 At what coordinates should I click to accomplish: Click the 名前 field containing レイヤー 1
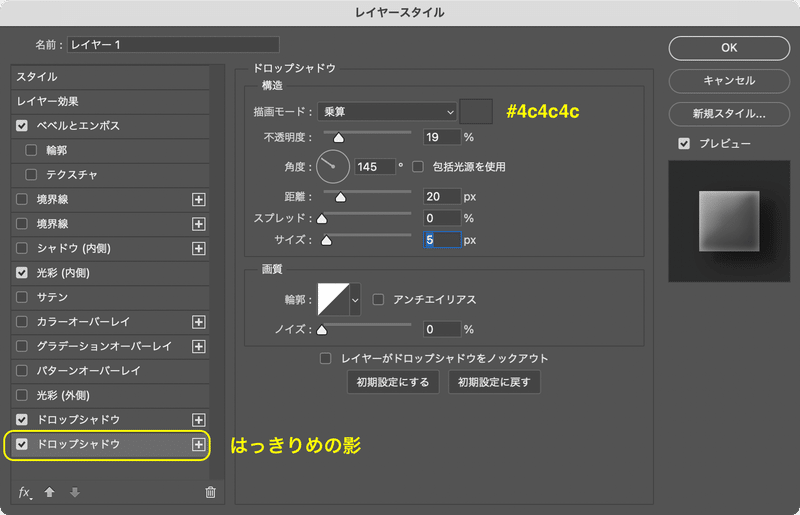click(x=173, y=45)
